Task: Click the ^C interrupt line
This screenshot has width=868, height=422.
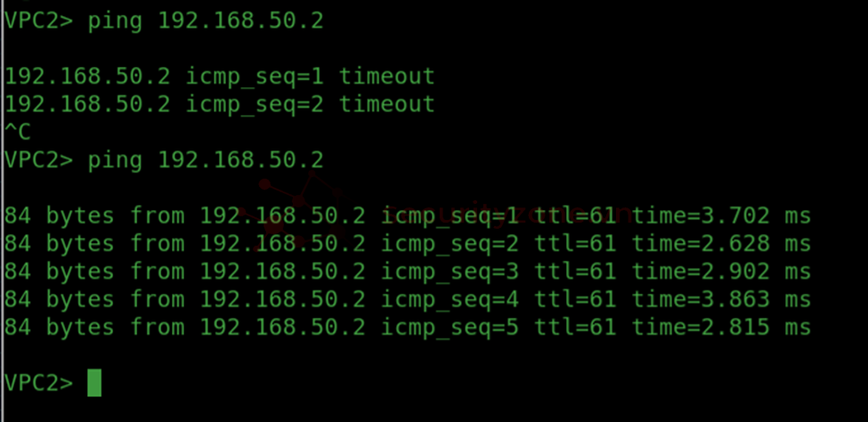Action: [18, 133]
